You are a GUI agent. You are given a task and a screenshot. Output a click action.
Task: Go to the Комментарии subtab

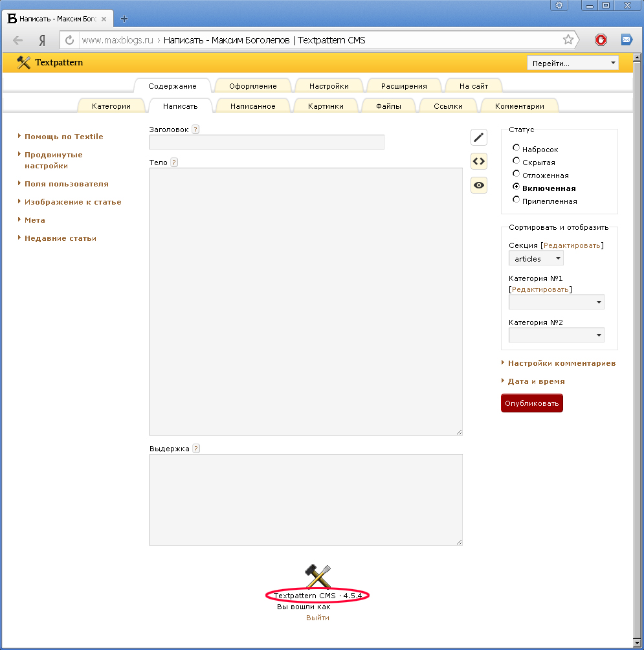(x=520, y=106)
